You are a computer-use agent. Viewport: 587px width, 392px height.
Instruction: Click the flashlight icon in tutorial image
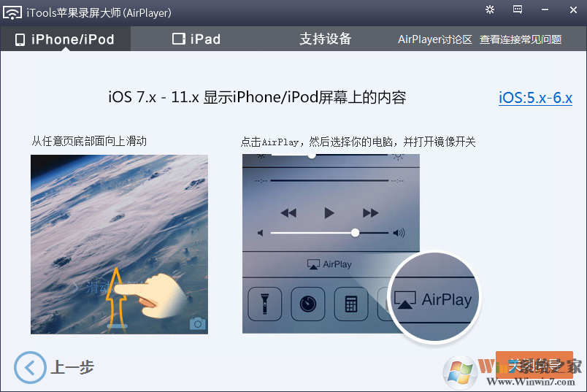265,304
